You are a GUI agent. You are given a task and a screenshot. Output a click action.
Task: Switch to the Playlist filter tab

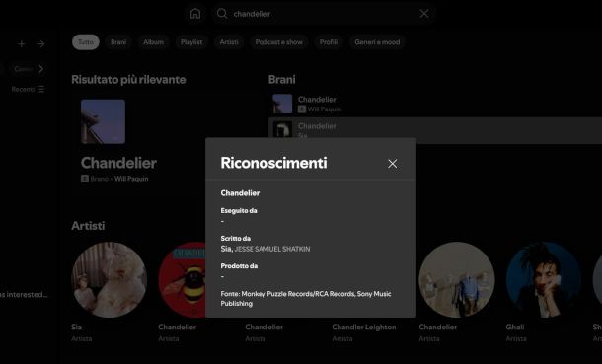pyautogui.click(x=191, y=42)
